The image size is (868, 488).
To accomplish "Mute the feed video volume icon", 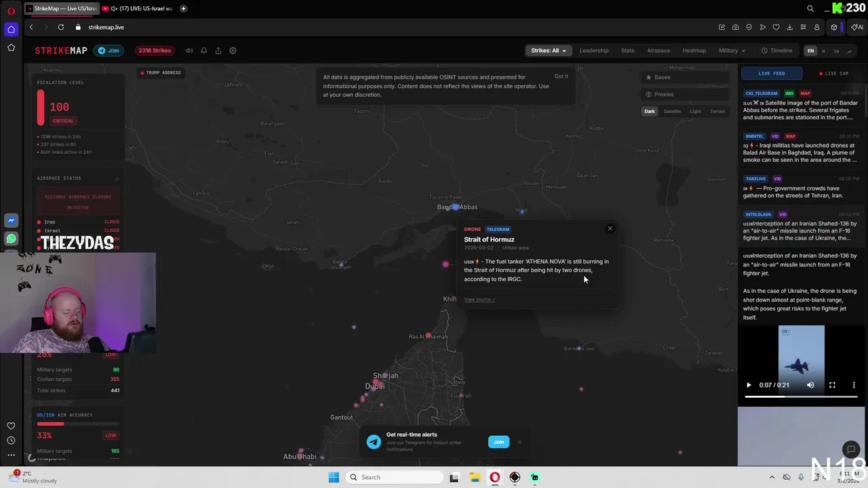I will pos(810,385).
